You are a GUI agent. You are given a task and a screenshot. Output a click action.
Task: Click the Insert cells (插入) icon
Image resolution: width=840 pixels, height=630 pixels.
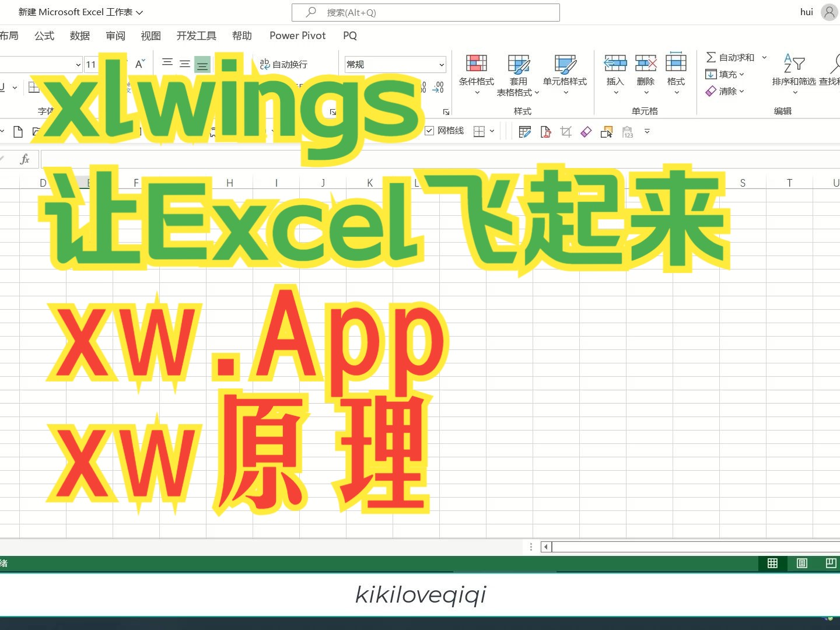point(615,63)
